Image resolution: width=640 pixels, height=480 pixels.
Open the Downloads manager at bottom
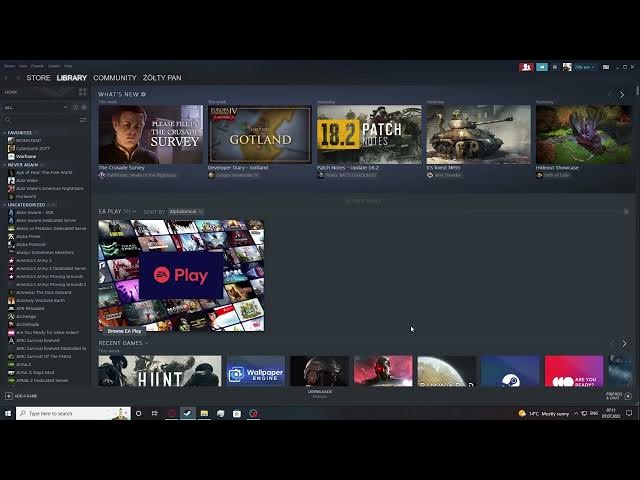pyautogui.click(x=320, y=393)
